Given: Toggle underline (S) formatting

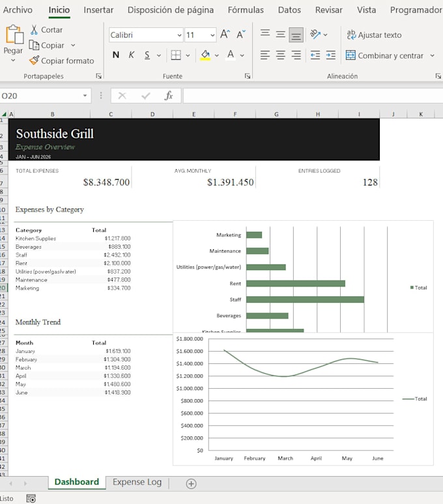Looking at the screenshot, I should click(x=147, y=55).
